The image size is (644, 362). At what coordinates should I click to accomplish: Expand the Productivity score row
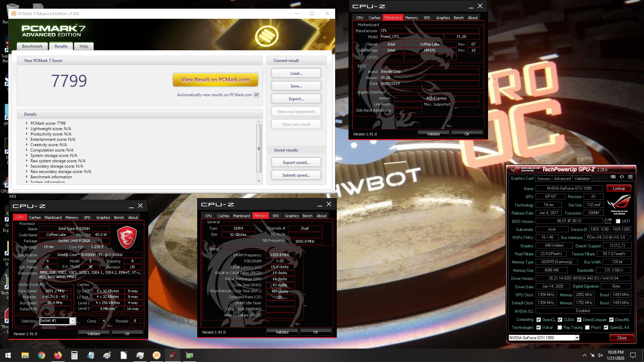click(26, 134)
